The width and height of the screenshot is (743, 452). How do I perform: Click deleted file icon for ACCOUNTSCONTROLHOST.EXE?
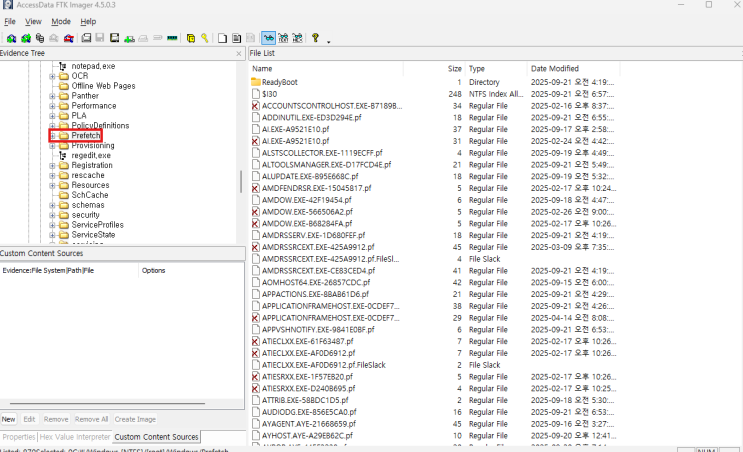pyautogui.click(x=256, y=106)
